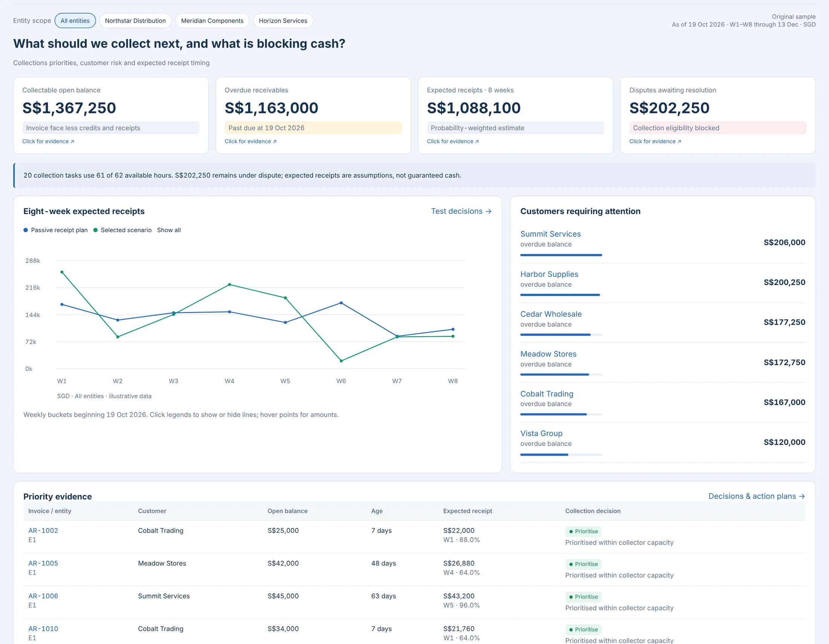Click Collection eligibility blocked label
Viewport: 829px width, 644px height.
click(x=718, y=128)
